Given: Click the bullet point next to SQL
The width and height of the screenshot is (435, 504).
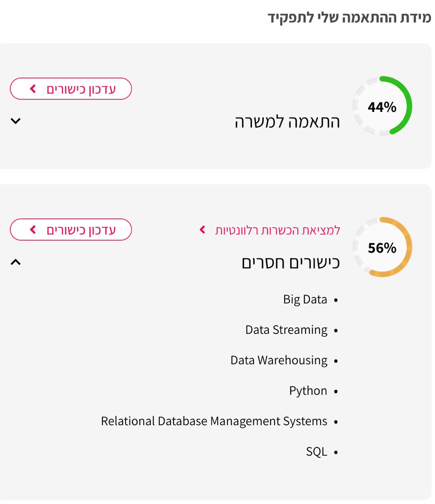Looking at the screenshot, I should (x=336, y=452).
